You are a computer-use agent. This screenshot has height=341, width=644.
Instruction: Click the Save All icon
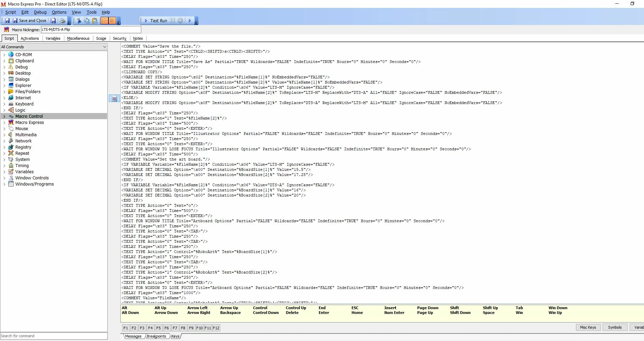click(53, 21)
